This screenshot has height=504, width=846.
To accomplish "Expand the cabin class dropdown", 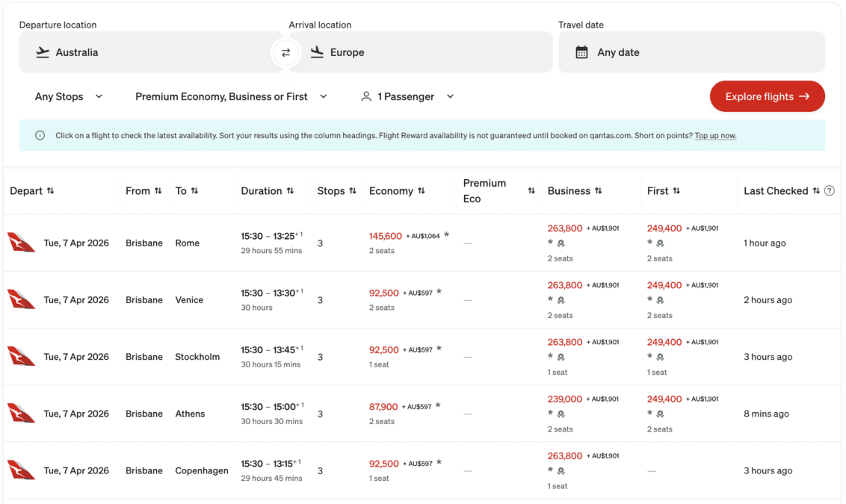I will [x=231, y=96].
